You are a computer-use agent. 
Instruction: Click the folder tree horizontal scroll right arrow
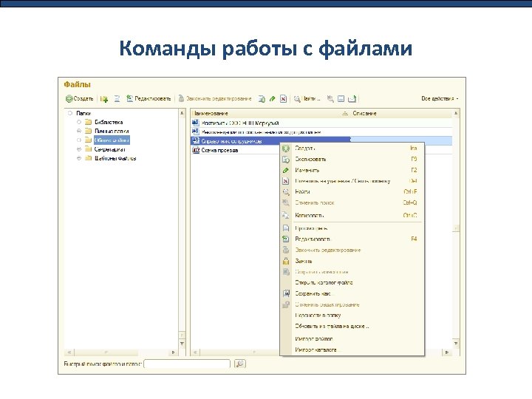coord(174,352)
